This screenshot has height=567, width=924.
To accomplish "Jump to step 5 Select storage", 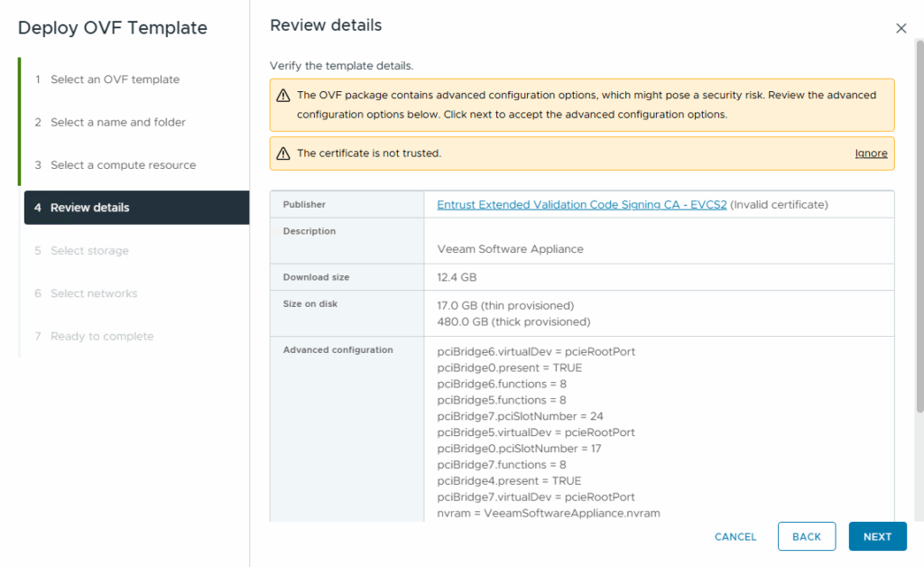I will 89,251.
